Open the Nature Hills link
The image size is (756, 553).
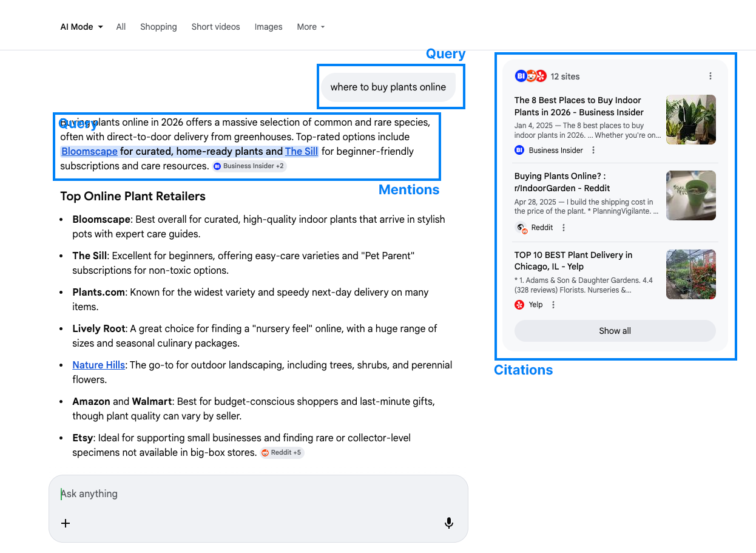click(x=98, y=365)
